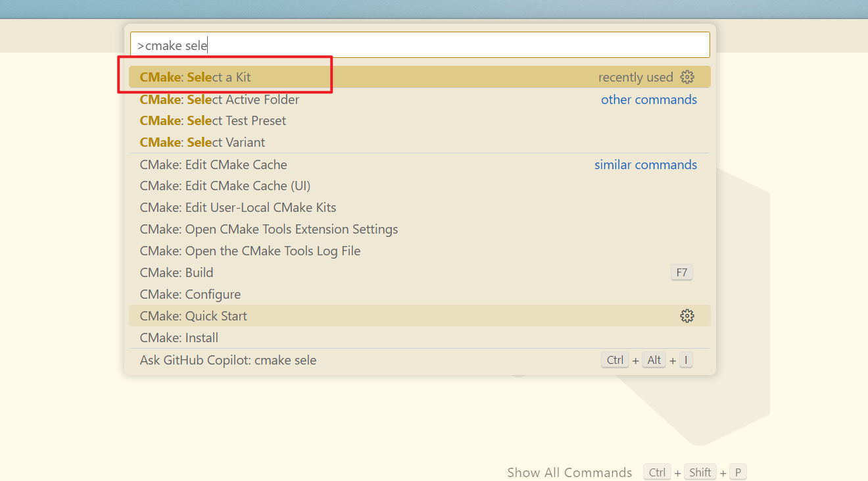Image resolution: width=868 pixels, height=481 pixels.
Task: Click the 'other commands' label
Action: [649, 99]
